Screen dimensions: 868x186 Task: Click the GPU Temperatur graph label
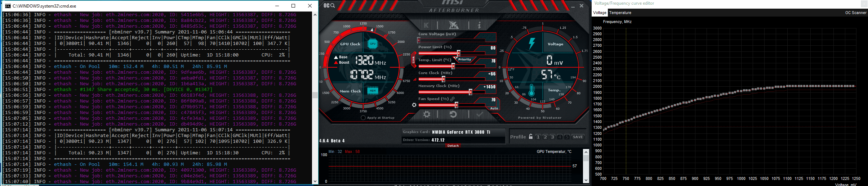point(554,151)
